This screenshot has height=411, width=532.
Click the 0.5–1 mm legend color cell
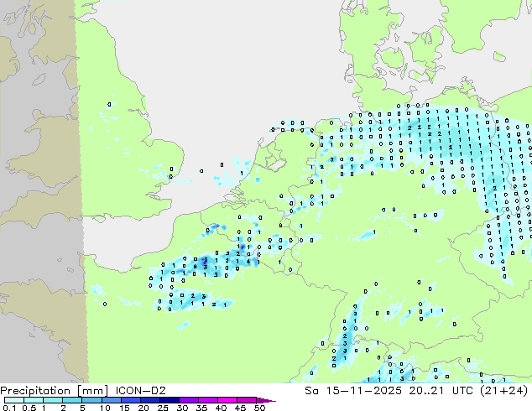click(x=34, y=400)
